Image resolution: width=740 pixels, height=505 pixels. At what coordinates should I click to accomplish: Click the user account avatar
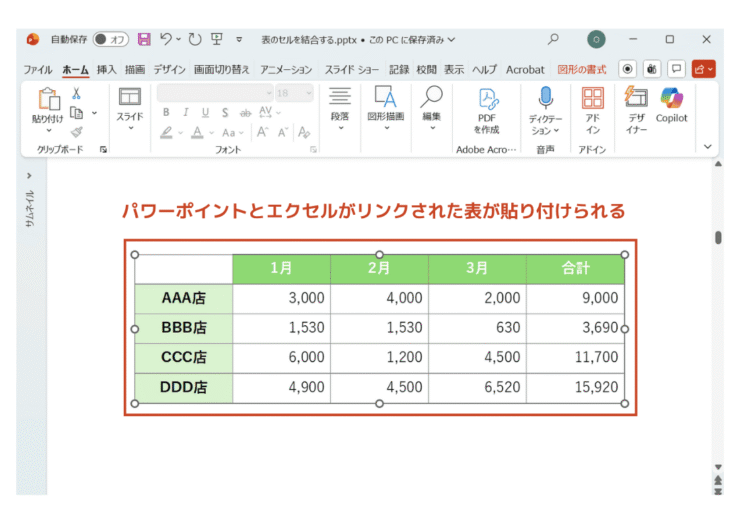coord(596,39)
